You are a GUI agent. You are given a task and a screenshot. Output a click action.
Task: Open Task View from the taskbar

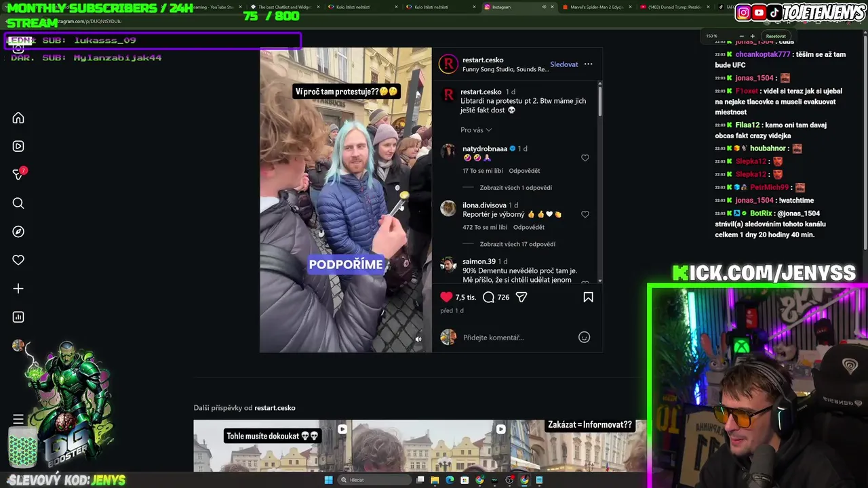coord(420,480)
